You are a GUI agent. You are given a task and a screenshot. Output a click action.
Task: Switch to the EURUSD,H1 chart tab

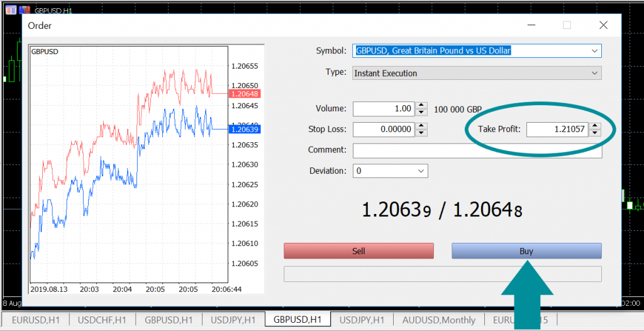click(x=35, y=320)
